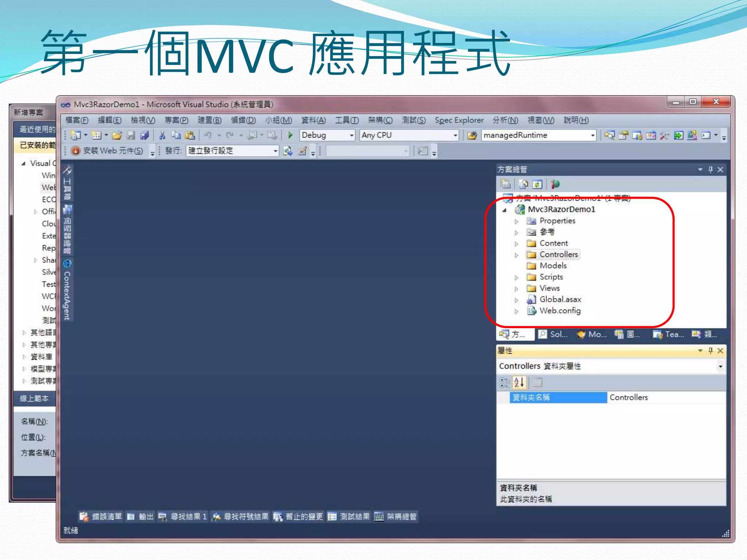This screenshot has width=747, height=560.
Task: Switch to the Sol... navigator tab
Action: tap(553, 334)
